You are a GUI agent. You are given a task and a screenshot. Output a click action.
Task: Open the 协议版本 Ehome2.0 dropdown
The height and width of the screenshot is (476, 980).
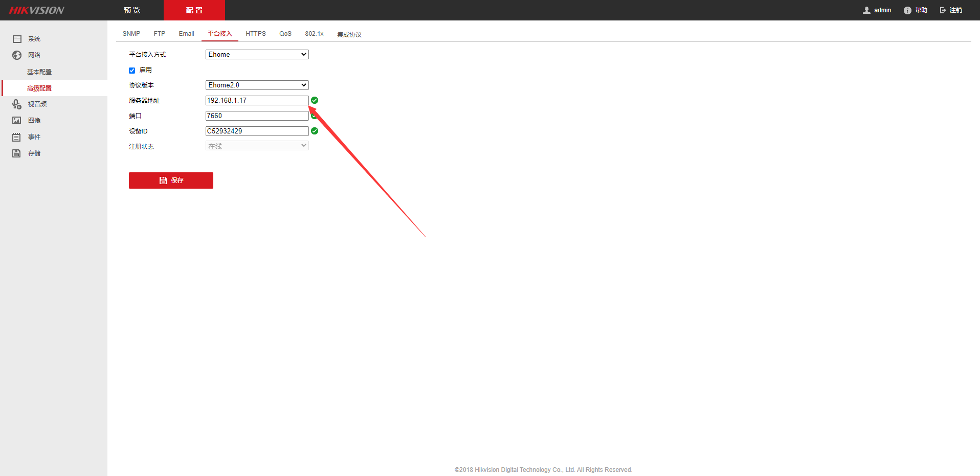point(257,85)
